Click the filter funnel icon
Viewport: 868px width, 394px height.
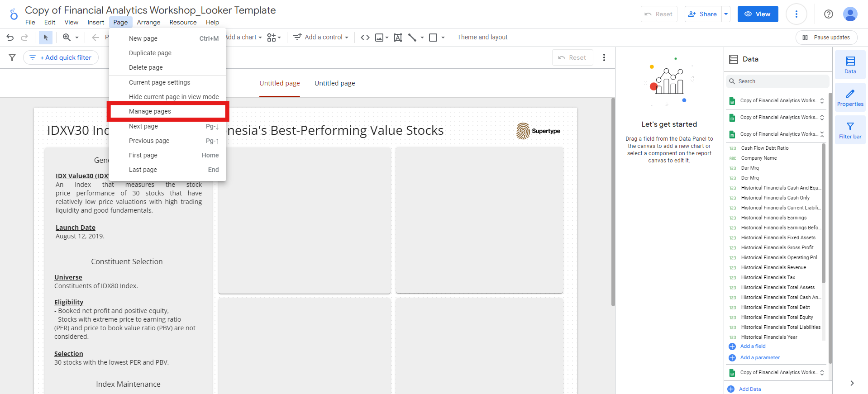click(x=12, y=57)
